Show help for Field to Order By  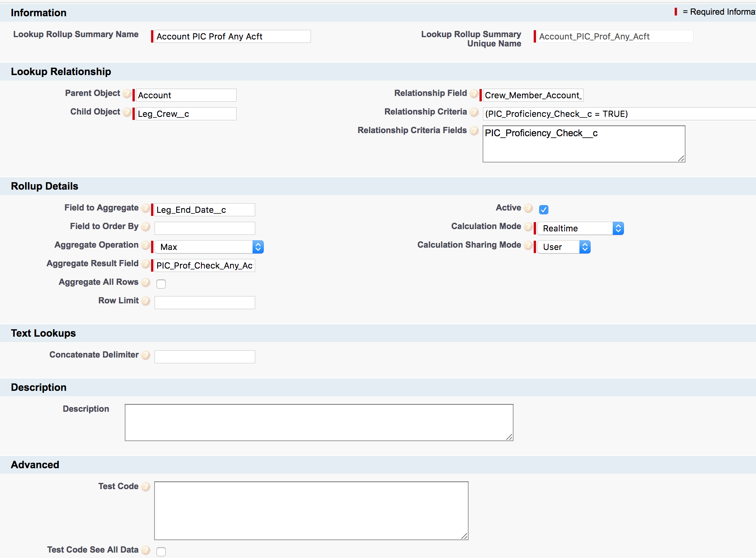146,227
